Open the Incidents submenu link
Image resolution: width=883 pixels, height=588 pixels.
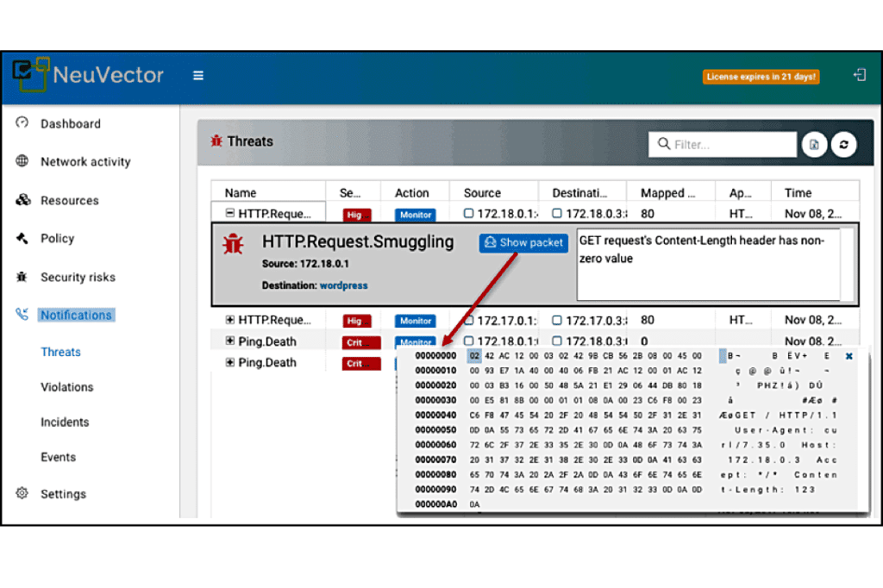pos(65,422)
